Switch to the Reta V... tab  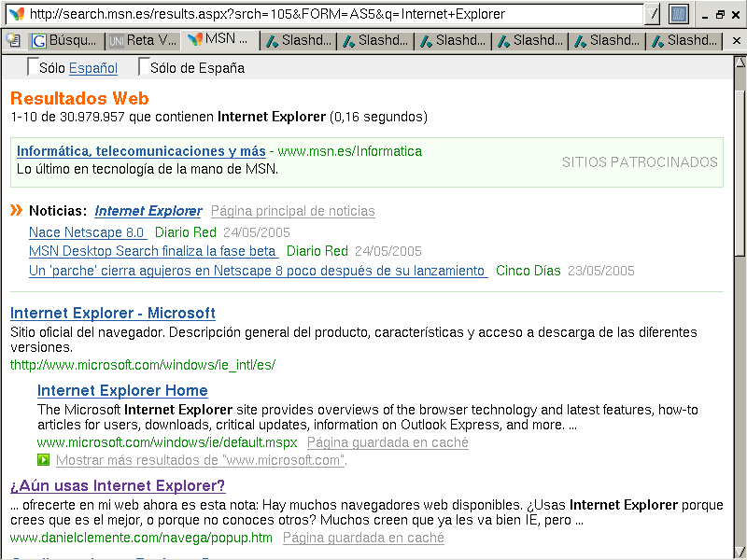click(x=144, y=40)
